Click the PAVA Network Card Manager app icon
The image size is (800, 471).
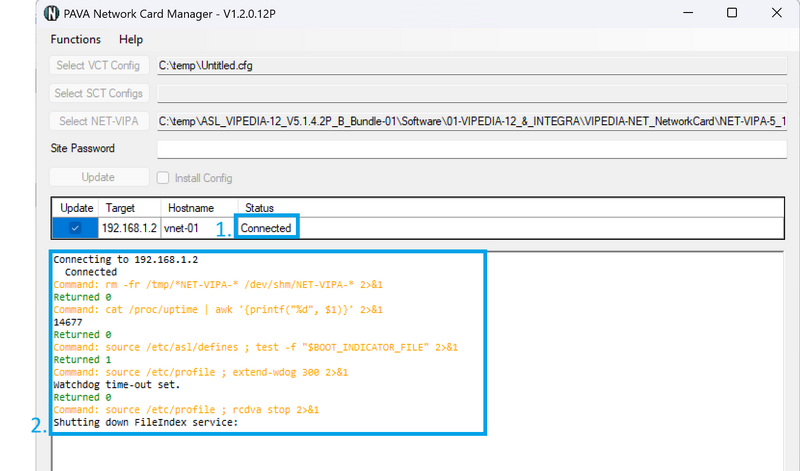click(x=51, y=13)
